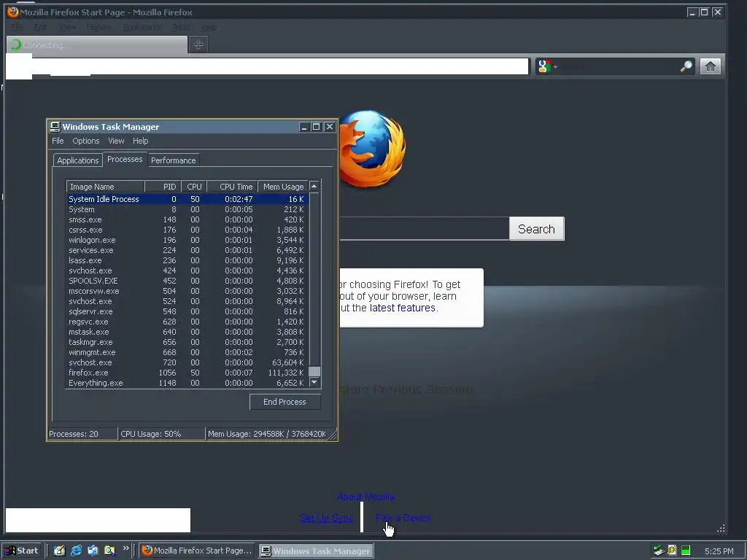This screenshot has width=747, height=560.
Task: Select the winmgmt.exe process
Action: 187,352
